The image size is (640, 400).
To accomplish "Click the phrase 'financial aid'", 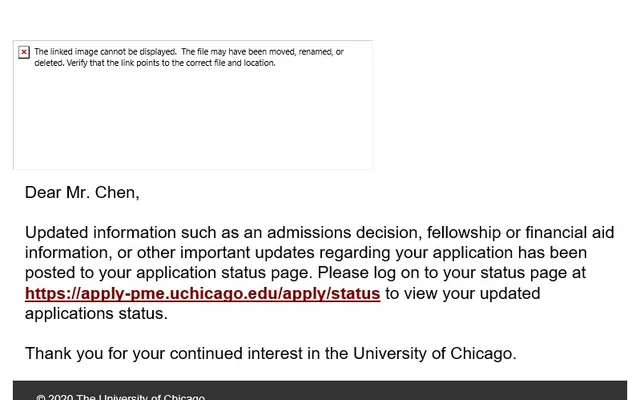I will coord(569,232).
